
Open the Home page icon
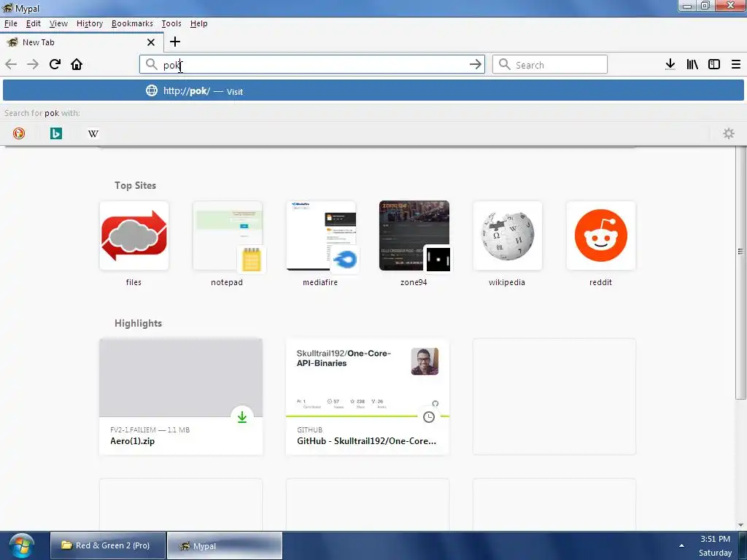pyautogui.click(x=77, y=64)
